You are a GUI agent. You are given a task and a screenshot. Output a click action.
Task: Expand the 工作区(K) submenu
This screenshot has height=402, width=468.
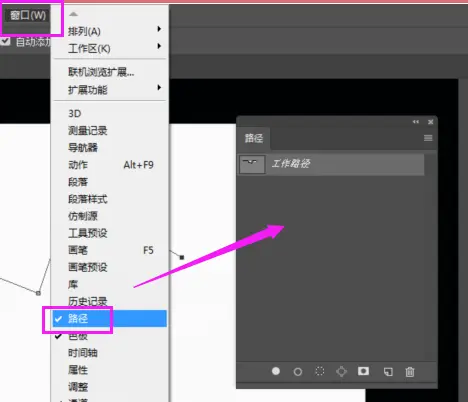point(110,49)
